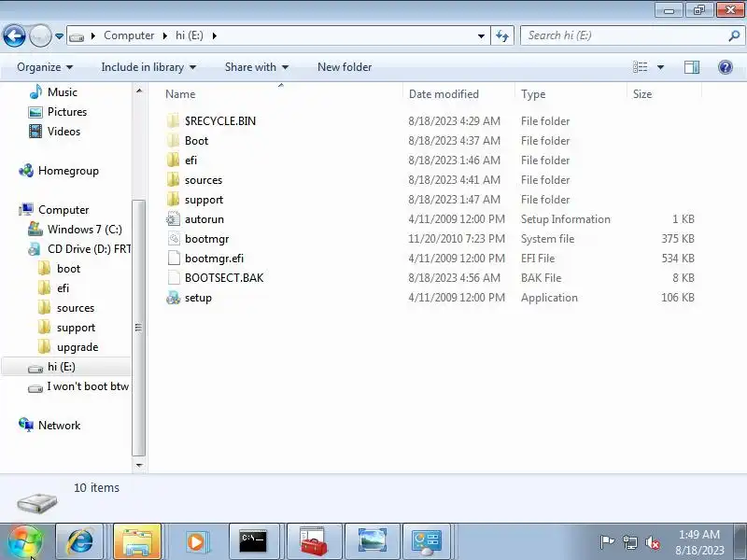Go back with the blue Back arrow
Image resolution: width=747 pixels, height=560 pixels.
coord(14,35)
